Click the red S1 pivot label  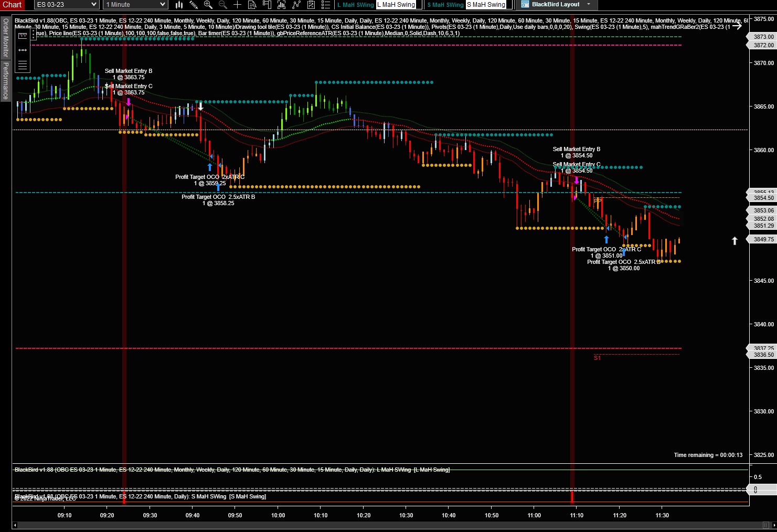597,358
